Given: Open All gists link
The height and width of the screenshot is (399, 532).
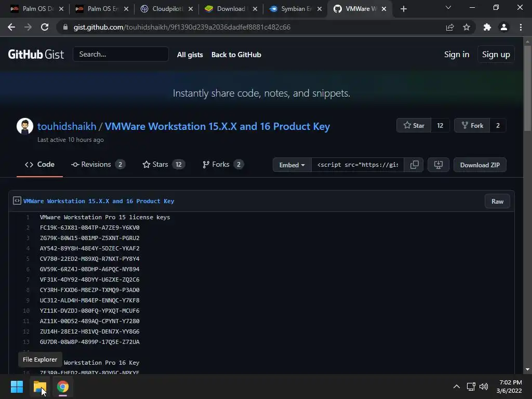Looking at the screenshot, I should (x=190, y=55).
